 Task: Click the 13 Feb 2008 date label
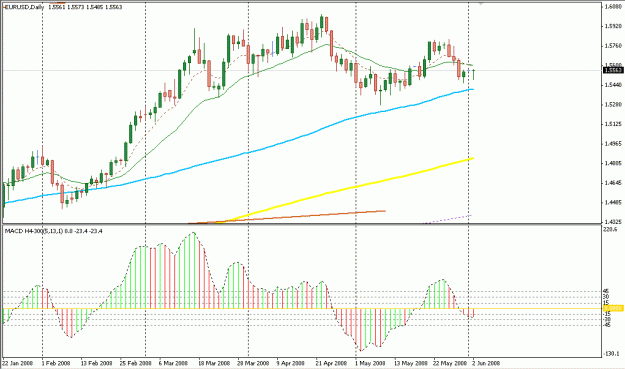coord(96,363)
